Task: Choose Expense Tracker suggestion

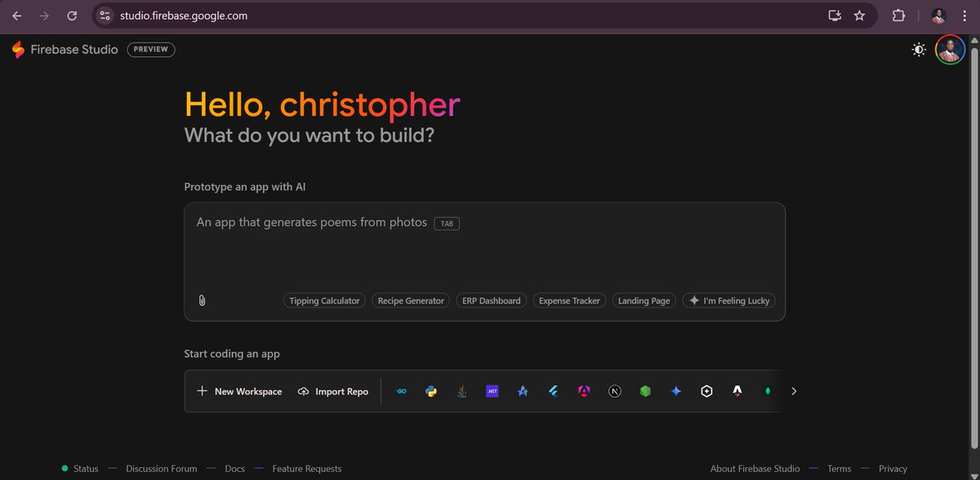Action: point(569,300)
